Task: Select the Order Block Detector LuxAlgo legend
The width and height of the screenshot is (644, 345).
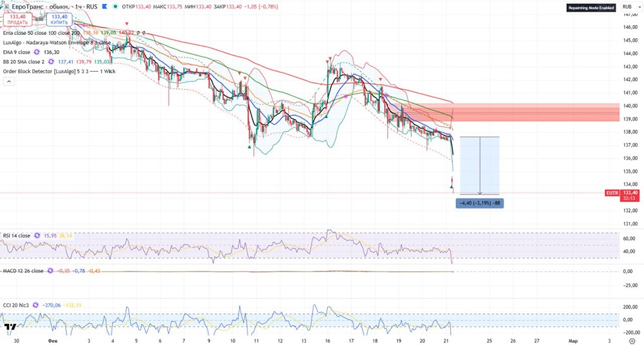Action: tap(59, 71)
